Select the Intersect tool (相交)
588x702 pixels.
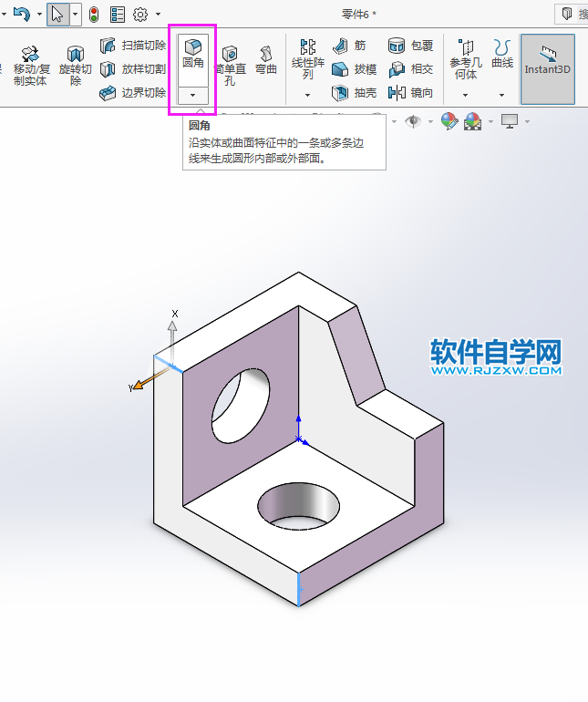click(410, 69)
